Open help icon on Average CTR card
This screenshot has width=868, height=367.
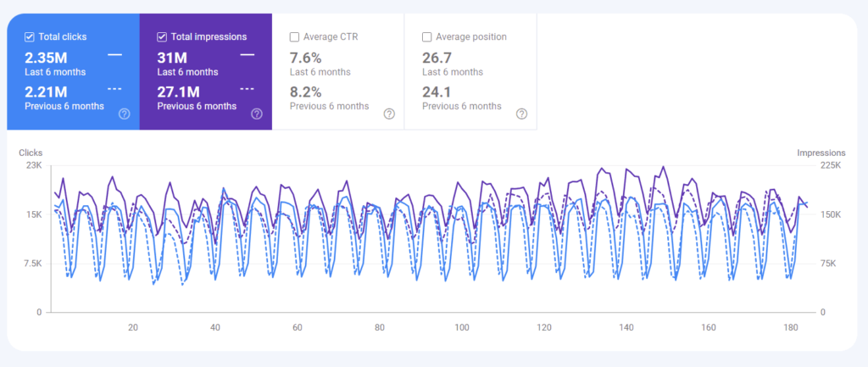389,114
